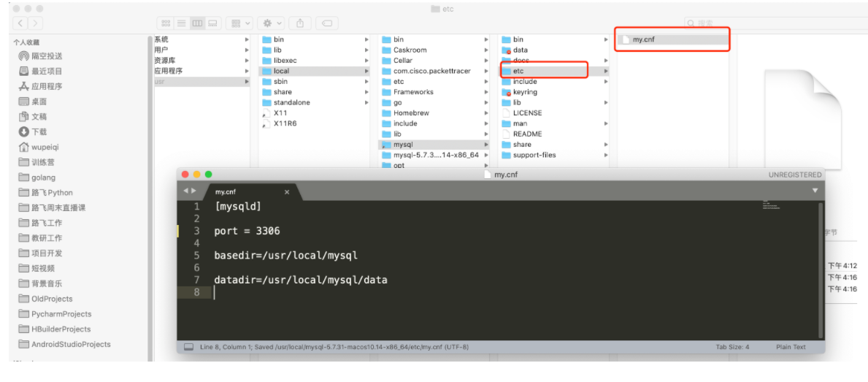Open 文稿 documents in the sidebar
This screenshot has width=868, height=382.
point(33,116)
